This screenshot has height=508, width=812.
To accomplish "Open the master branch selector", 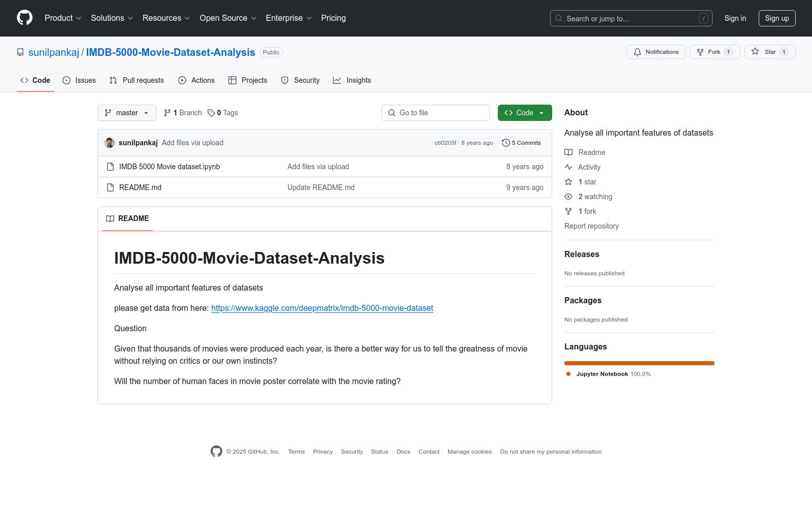I will click(127, 113).
